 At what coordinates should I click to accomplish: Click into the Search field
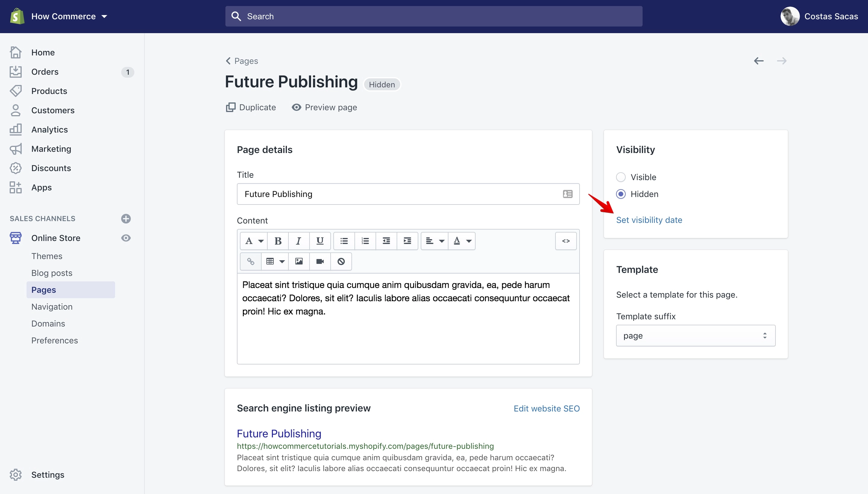click(433, 16)
